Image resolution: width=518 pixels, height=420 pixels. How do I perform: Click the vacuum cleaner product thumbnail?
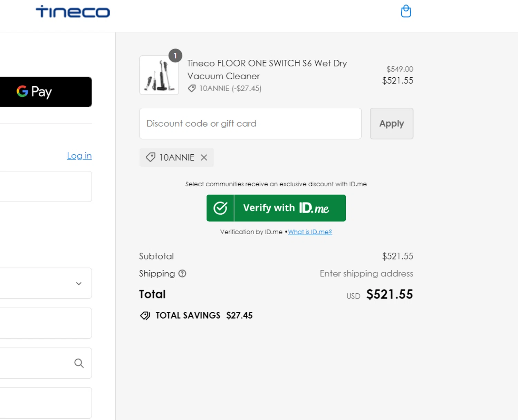pos(159,75)
